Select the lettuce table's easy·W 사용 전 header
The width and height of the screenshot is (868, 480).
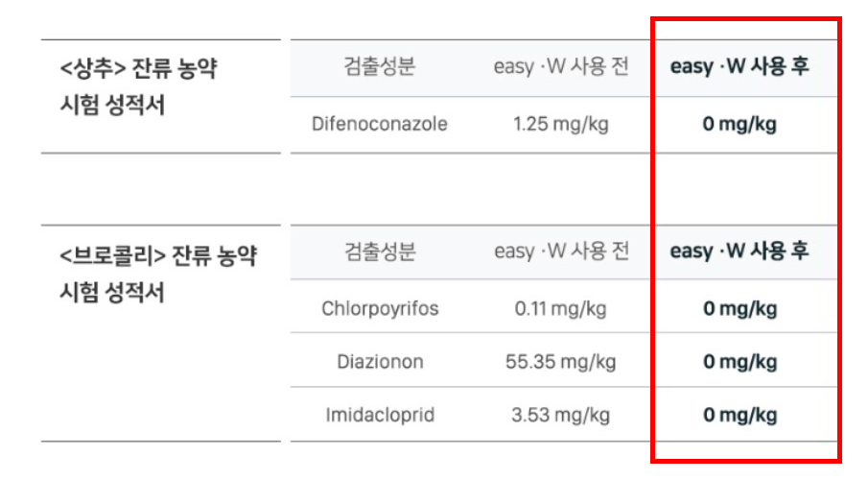point(561,67)
